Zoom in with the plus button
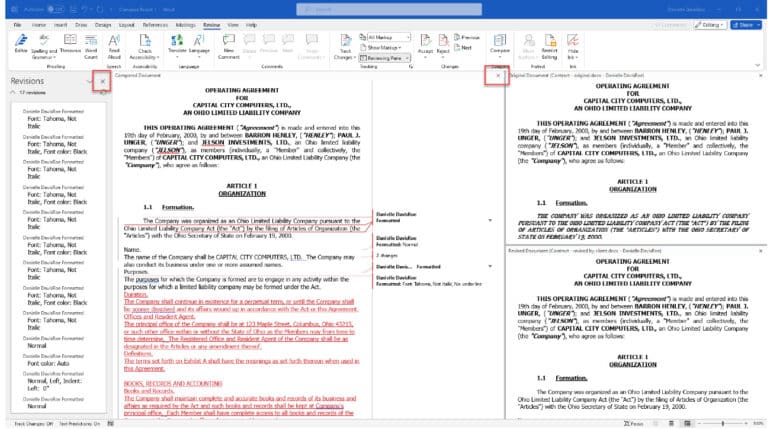 (x=746, y=423)
